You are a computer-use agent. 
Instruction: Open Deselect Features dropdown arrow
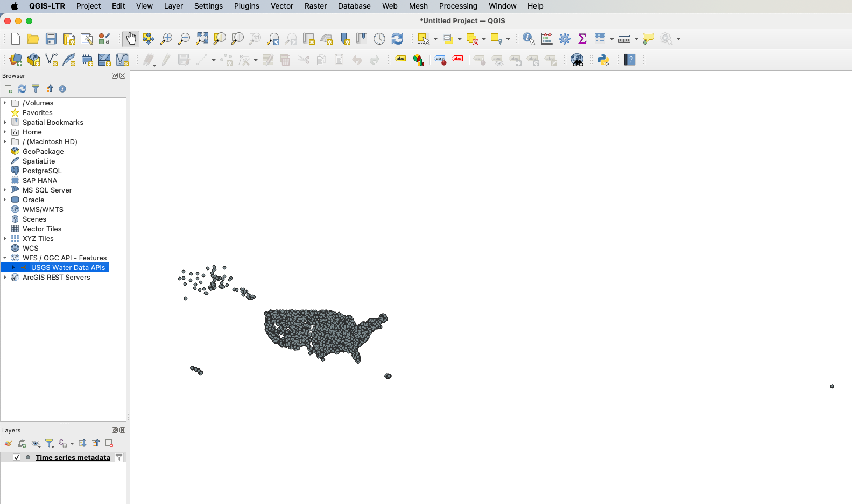click(x=484, y=39)
